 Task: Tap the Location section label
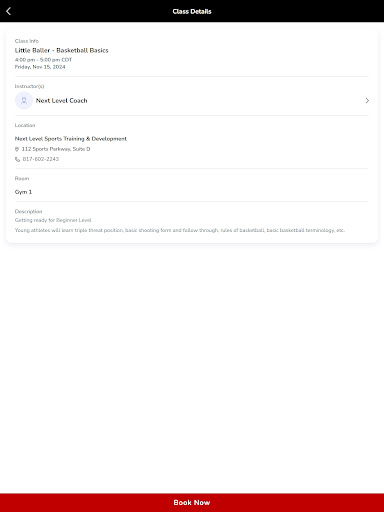click(x=25, y=125)
